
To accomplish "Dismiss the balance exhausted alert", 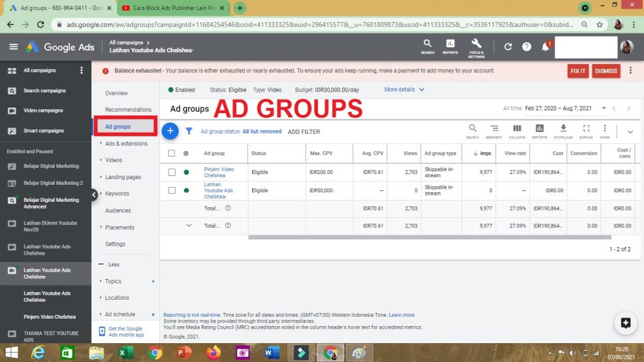I will click(x=606, y=71).
